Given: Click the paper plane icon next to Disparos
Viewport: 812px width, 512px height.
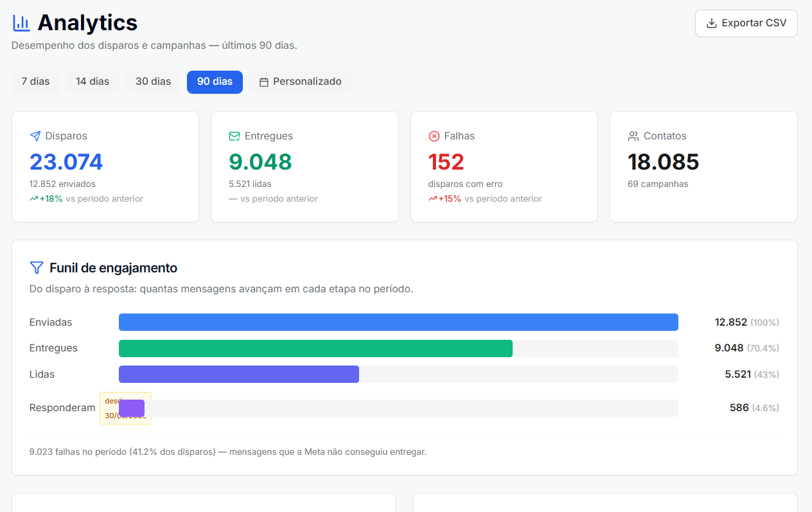Looking at the screenshot, I should 35,136.
